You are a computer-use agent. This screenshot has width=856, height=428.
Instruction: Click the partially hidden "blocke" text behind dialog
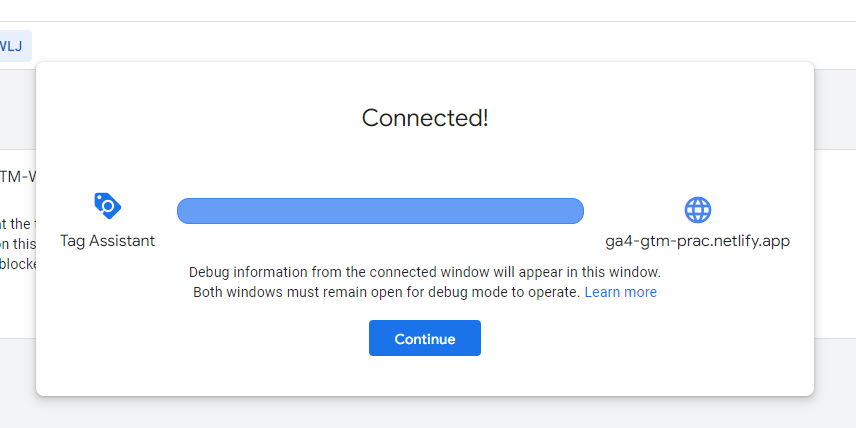18,264
